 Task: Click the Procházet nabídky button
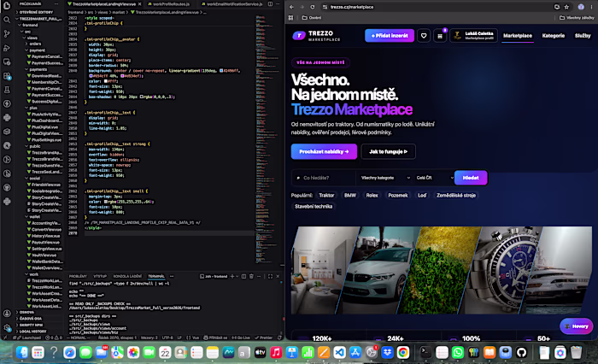[x=324, y=151]
